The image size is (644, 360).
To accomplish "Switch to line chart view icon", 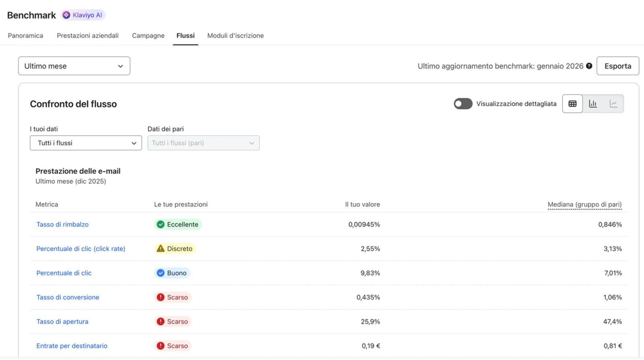I will (x=613, y=104).
